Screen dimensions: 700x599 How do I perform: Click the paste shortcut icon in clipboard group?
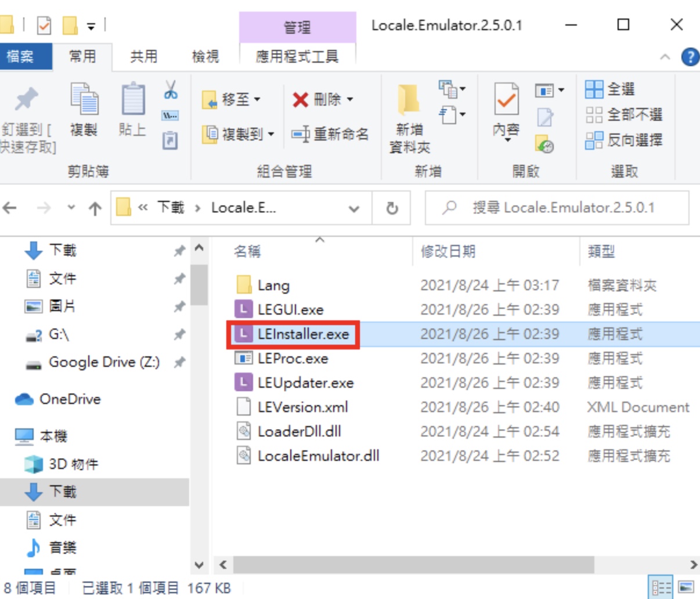[x=170, y=140]
